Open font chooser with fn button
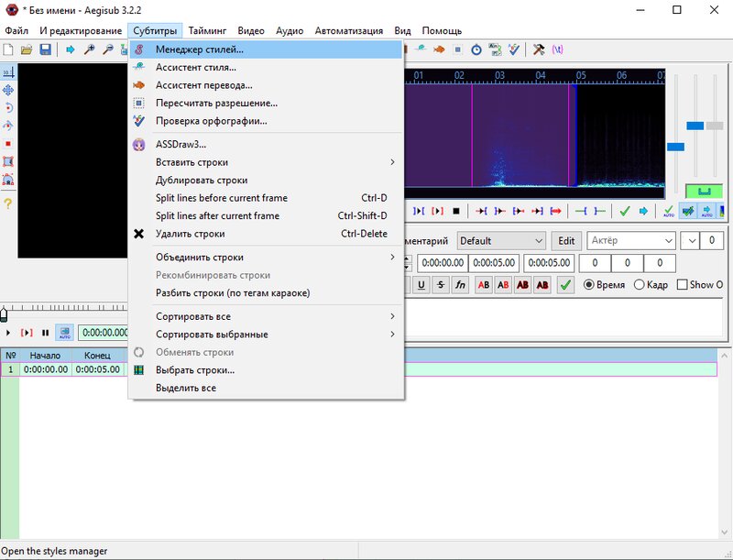Viewport: 733px width, 560px height. click(x=460, y=285)
